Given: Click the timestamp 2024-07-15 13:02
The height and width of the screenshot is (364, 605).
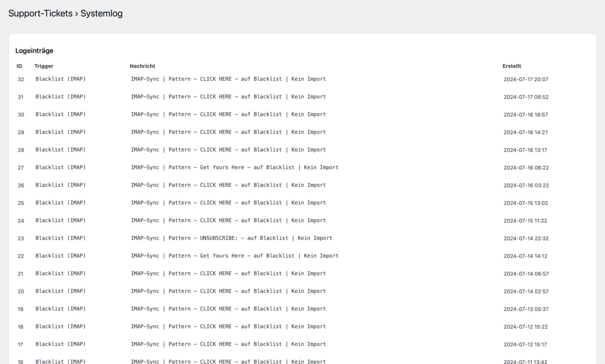Looking at the screenshot, I should click(x=526, y=203).
